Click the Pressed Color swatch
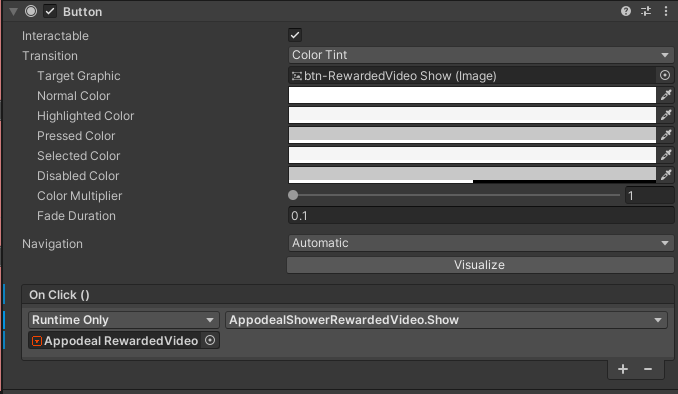The image size is (678, 394). pos(472,135)
